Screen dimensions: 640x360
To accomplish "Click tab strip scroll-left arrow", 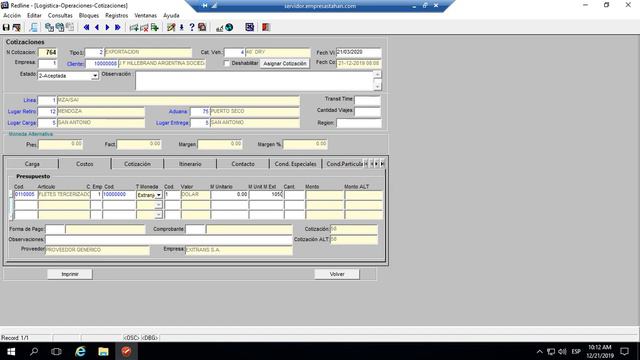I will [x=371, y=164].
